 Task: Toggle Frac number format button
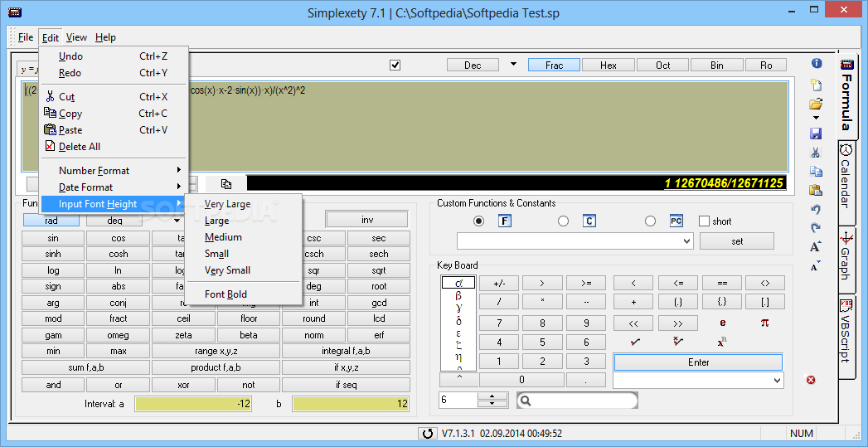pos(554,66)
